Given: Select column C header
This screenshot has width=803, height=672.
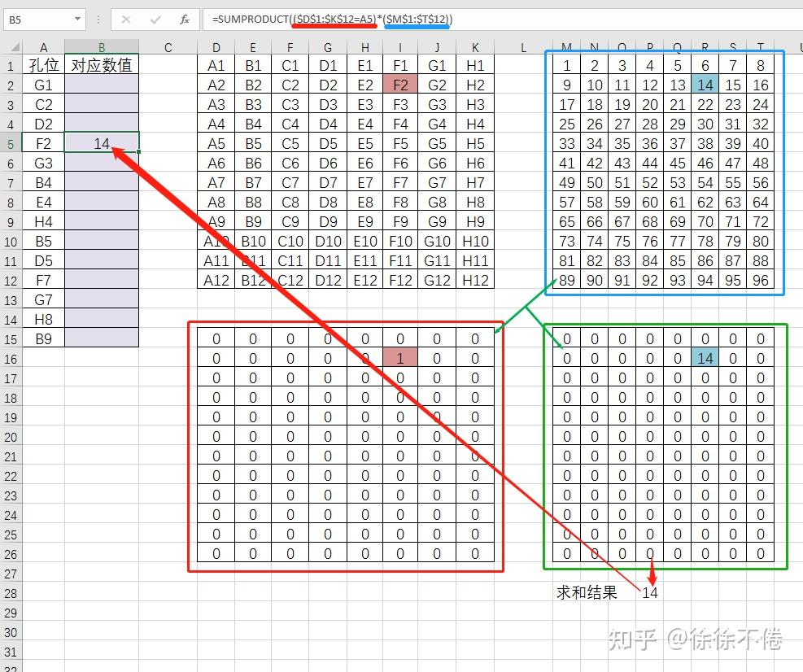Looking at the screenshot, I should pyautogui.click(x=168, y=48).
